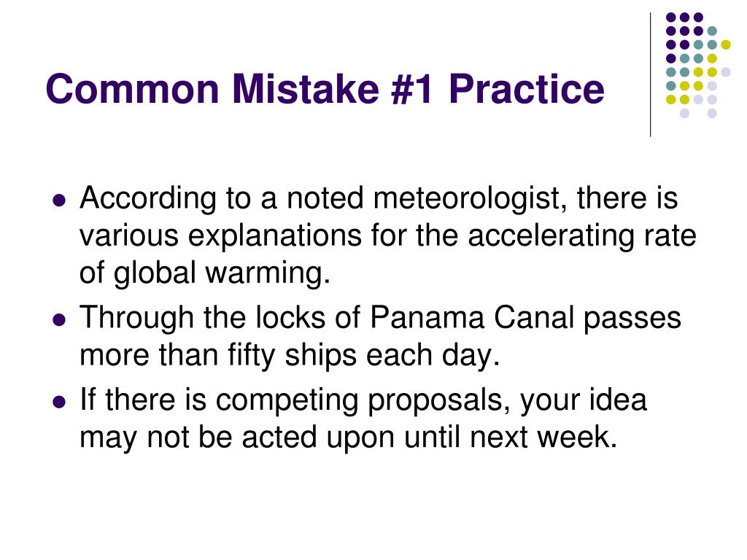This screenshot has width=747, height=560.
Task: Click 'accelerating rate' in the first bullet
Action: coord(582,236)
